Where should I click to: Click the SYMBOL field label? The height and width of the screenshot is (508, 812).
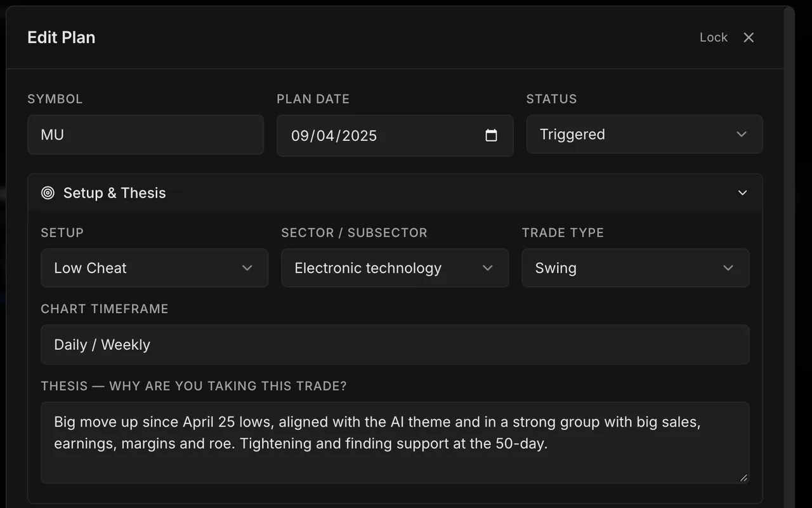55,99
